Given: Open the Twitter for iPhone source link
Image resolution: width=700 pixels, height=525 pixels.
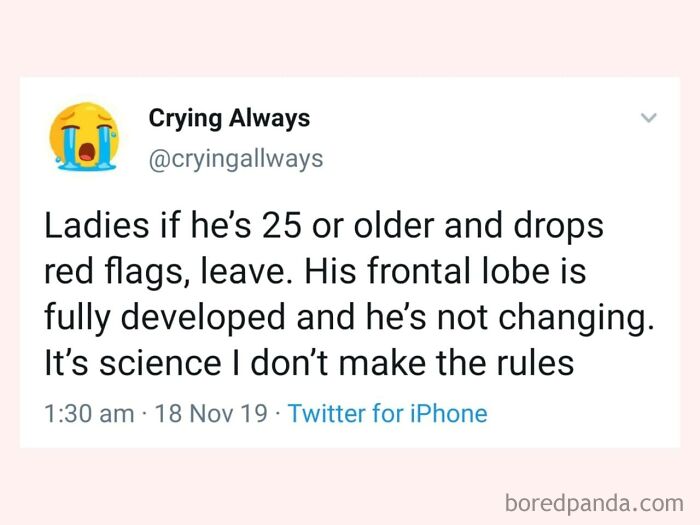Looking at the screenshot, I should coord(388,413).
